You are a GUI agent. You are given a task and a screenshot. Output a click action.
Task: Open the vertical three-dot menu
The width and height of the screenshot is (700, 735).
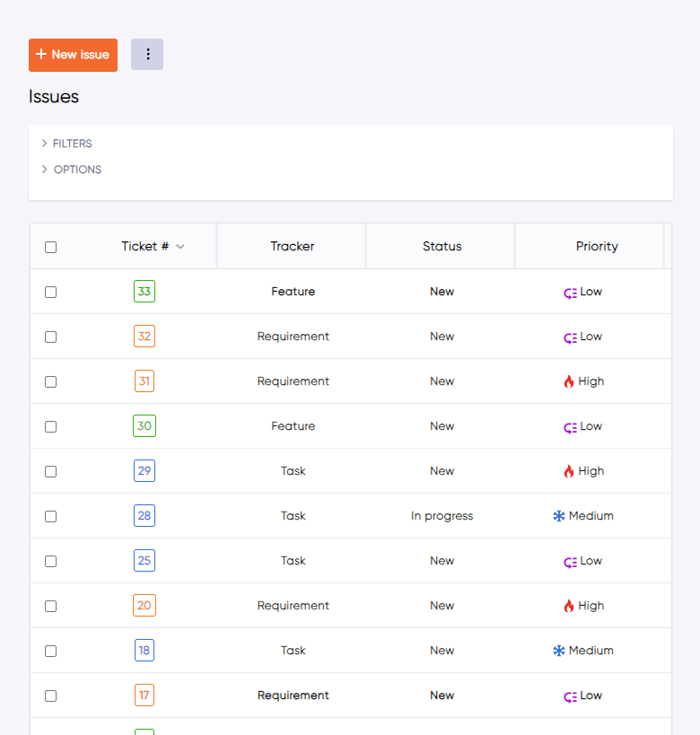(x=146, y=54)
